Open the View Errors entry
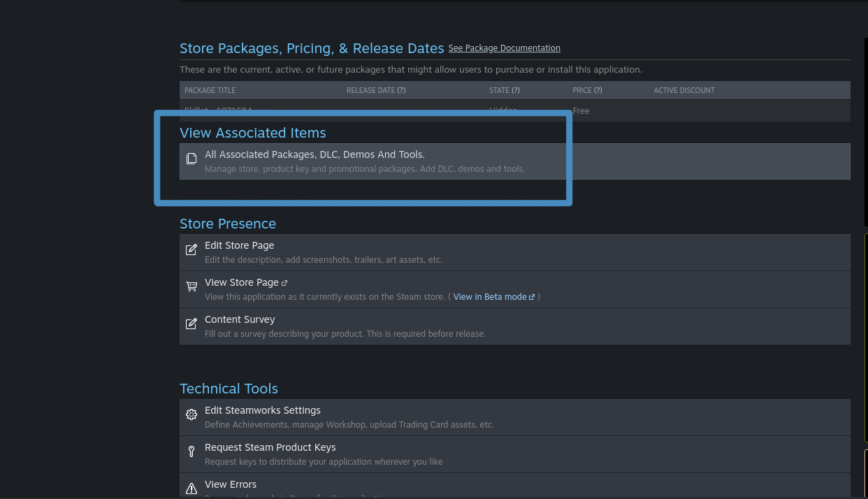 [x=231, y=484]
